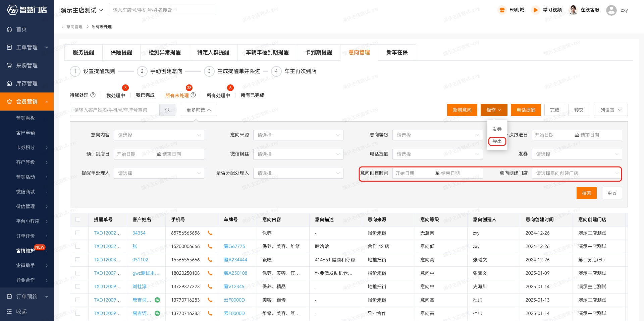Open the 意向等级 select dropdown
The image size is (644, 321).
coord(437,135)
